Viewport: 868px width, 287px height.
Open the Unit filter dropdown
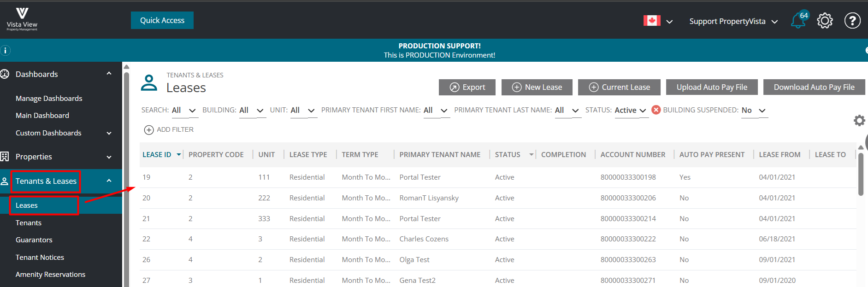pyautogui.click(x=303, y=111)
